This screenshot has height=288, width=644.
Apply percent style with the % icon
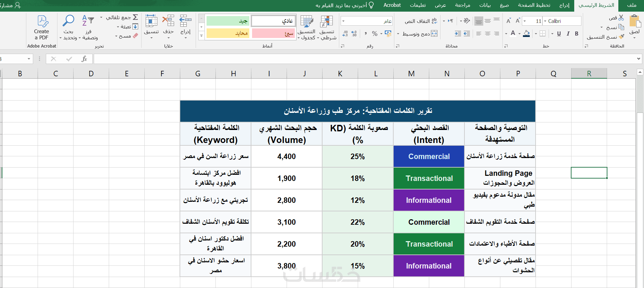point(375,34)
